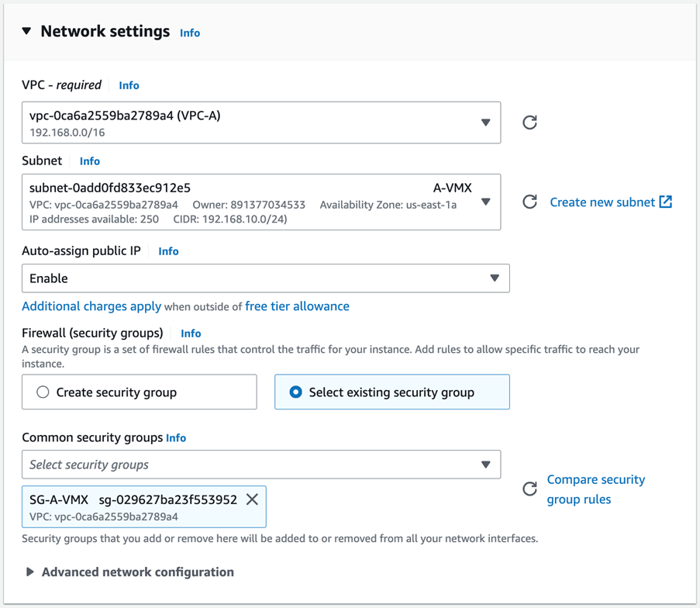700x608 pixels.
Task: Open the Common security groups dropdown
Action: [x=487, y=464]
